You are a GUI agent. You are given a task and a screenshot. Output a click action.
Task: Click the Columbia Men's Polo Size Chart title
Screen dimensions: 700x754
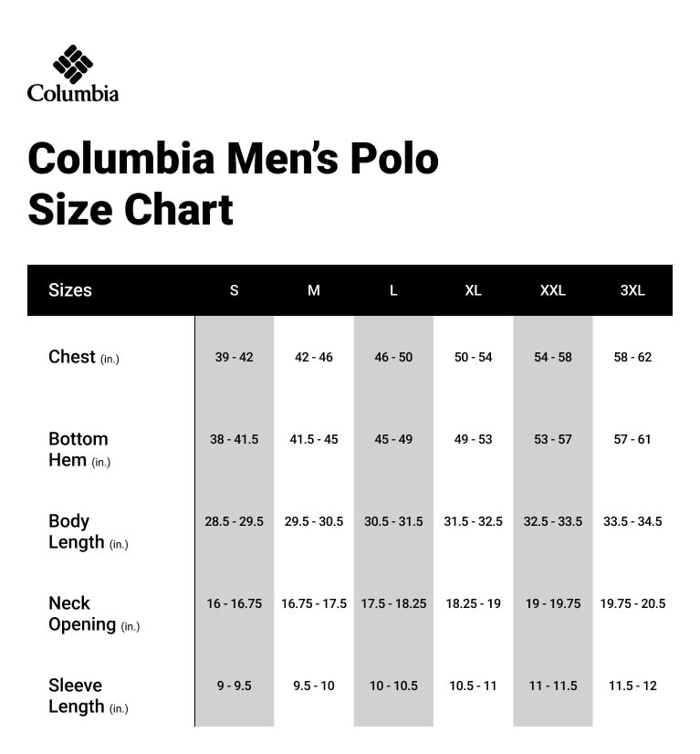pyautogui.click(x=233, y=183)
